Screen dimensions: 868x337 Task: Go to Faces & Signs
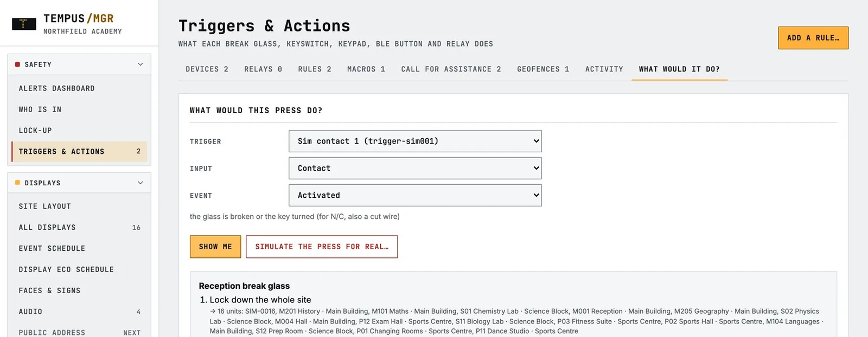click(79, 291)
